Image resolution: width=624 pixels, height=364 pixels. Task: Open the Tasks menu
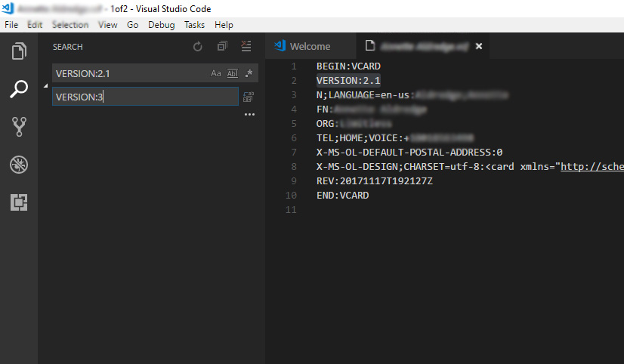(194, 25)
